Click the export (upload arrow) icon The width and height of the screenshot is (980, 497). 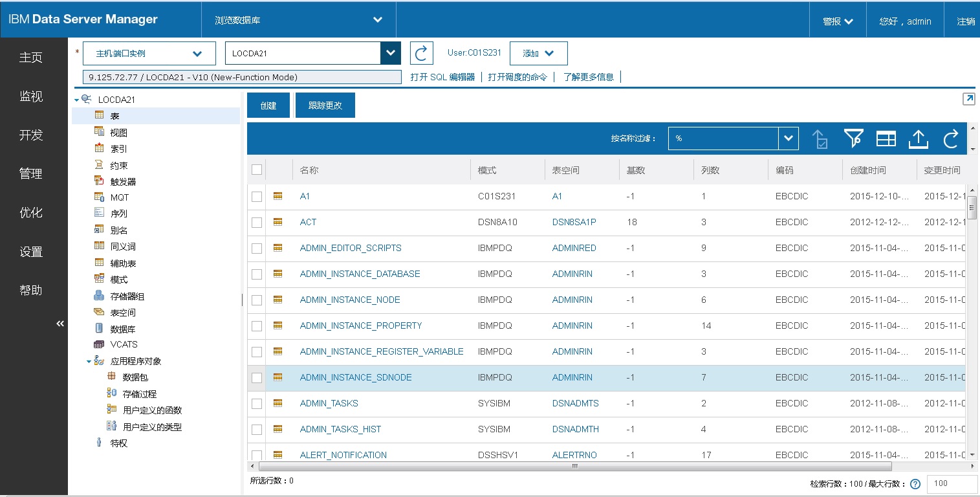[x=918, y=138]
